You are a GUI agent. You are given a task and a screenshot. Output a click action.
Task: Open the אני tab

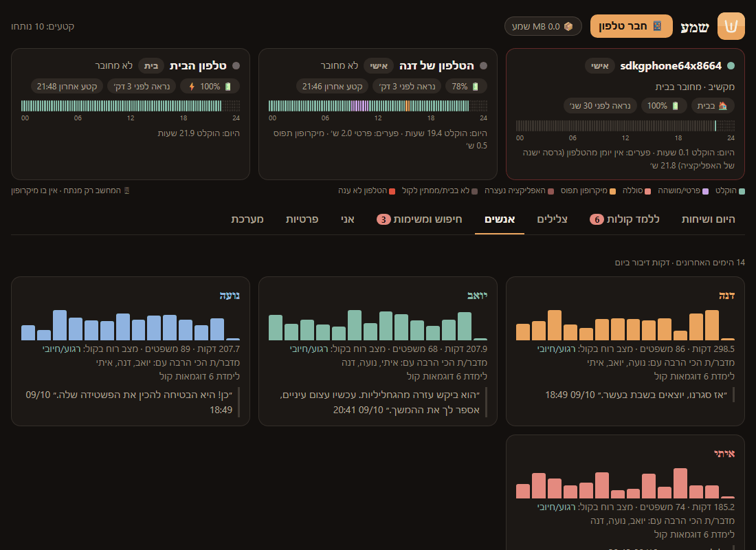click(x=348, y=219)
